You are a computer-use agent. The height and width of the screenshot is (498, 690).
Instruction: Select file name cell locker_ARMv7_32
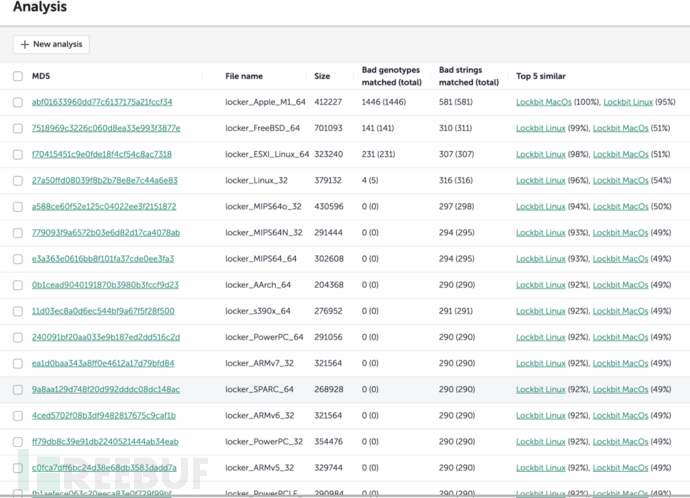click(259, 363)
